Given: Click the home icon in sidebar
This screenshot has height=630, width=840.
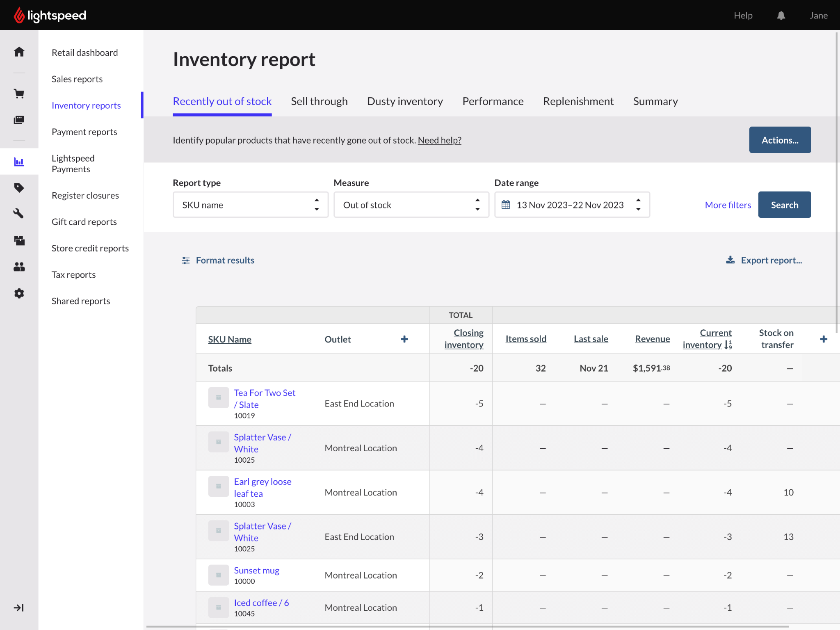Looking at the screenshot, I should click(x=19, y=52).
